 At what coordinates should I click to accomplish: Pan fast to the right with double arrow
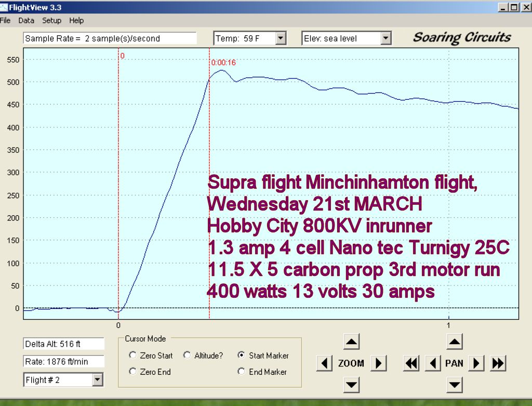pyautogui.click(x=498, y=363)
